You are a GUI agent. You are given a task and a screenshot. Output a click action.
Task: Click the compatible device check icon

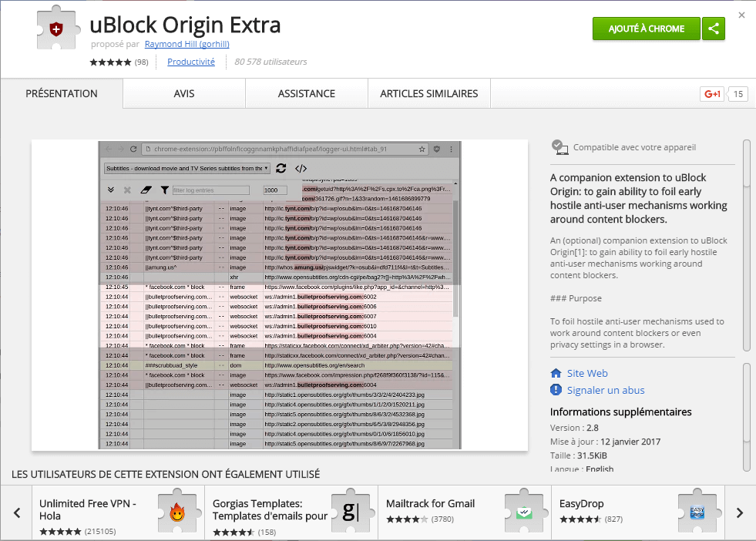559,147
